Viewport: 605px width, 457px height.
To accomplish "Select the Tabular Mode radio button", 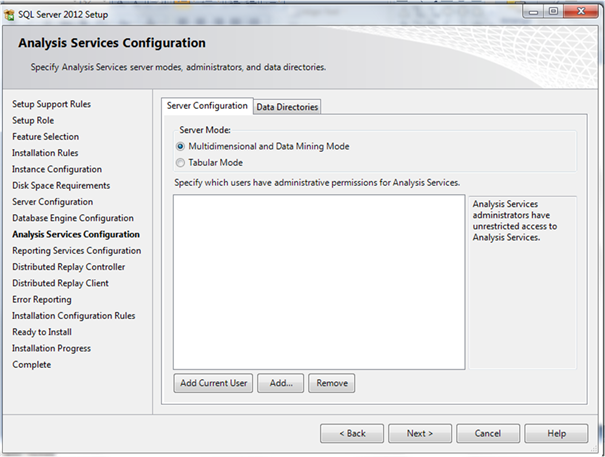I will pos(180,163).
